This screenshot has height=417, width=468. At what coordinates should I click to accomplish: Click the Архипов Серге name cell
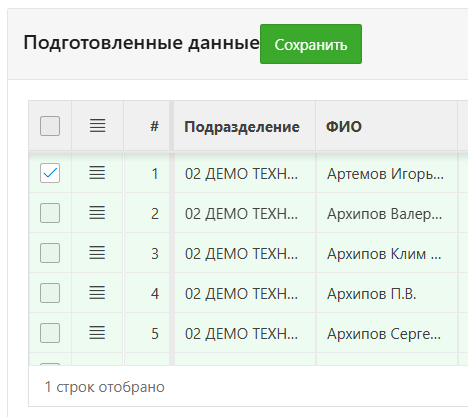[x=387, y=333]
